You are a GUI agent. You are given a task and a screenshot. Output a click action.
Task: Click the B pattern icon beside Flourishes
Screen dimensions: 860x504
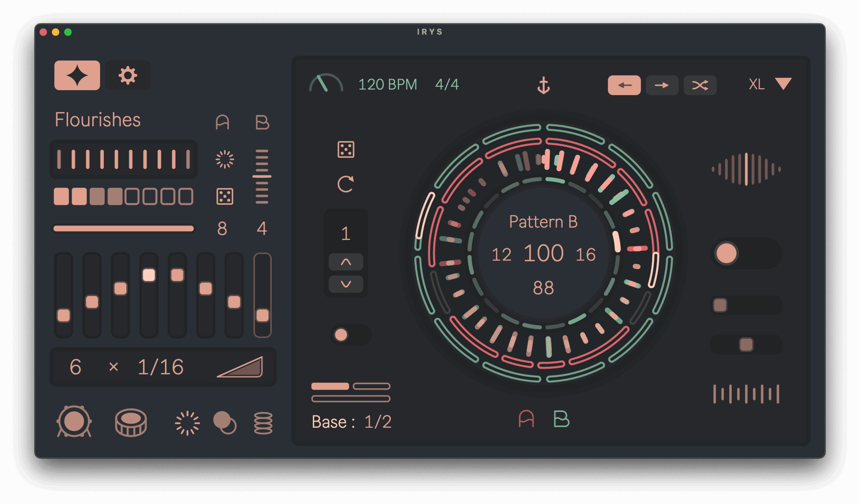point(262,122)
